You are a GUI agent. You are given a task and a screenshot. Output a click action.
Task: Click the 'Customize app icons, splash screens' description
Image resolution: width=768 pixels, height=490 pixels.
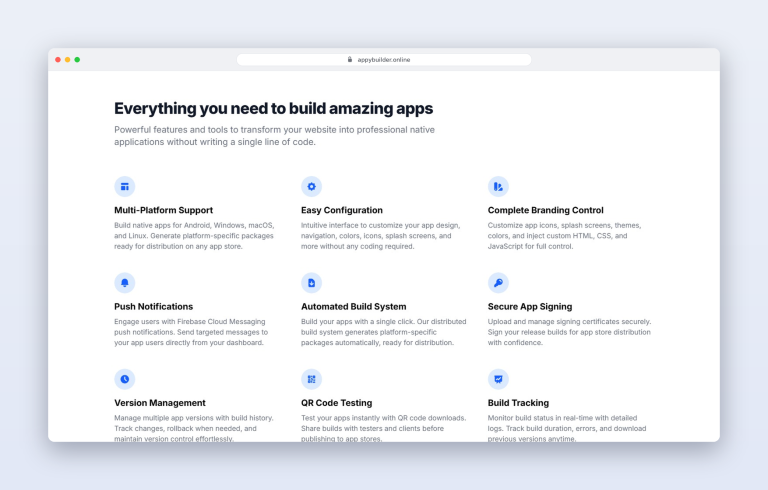(564, 236)
